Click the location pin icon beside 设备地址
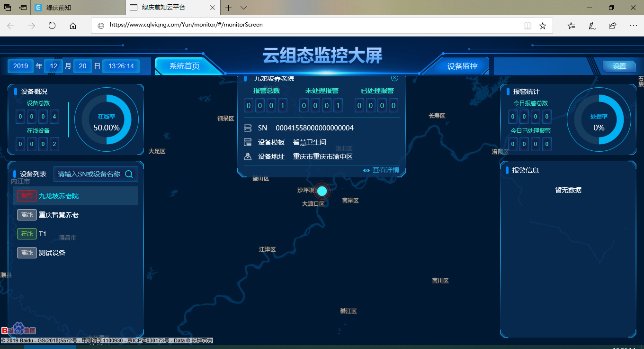644x349 pixels. [x=248, y=156]
